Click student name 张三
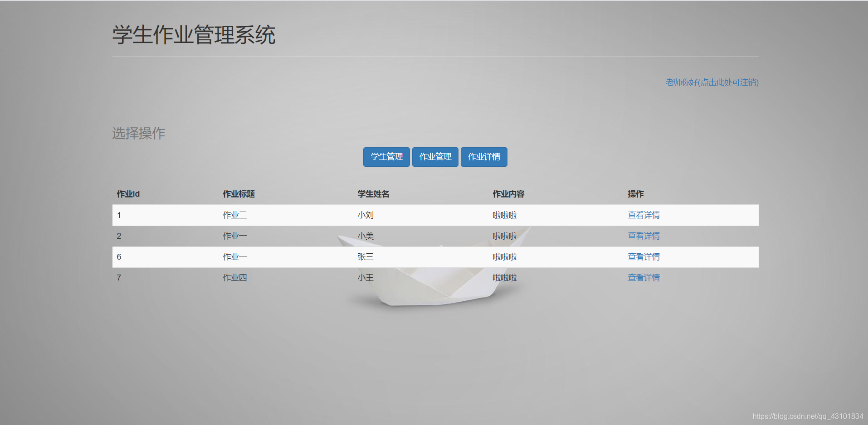This screenshot has width=868, height=425. (366, 257)
